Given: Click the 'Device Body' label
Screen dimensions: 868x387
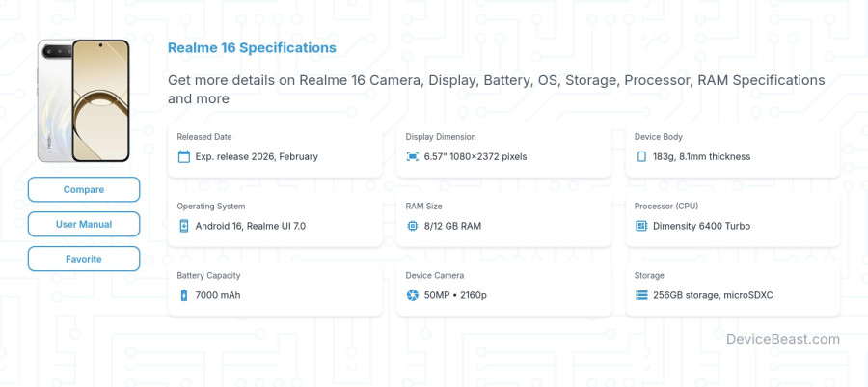Looking at the screenshot, I should pos(658,137).
